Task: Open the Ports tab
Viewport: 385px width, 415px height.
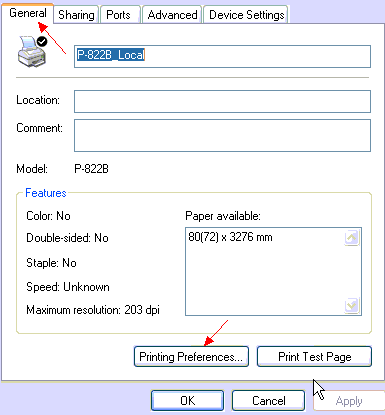Action: point(118,15)
